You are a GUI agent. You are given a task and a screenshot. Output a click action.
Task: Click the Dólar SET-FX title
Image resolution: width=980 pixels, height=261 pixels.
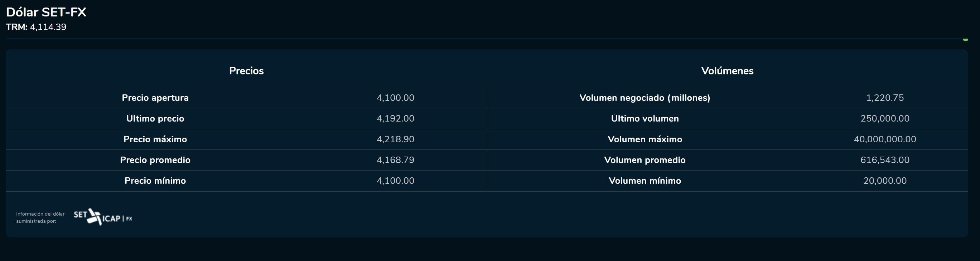[x=46, y=12]
